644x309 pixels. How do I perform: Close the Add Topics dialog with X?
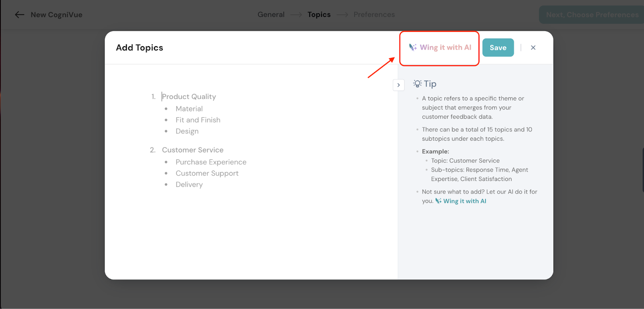point(533,47)
